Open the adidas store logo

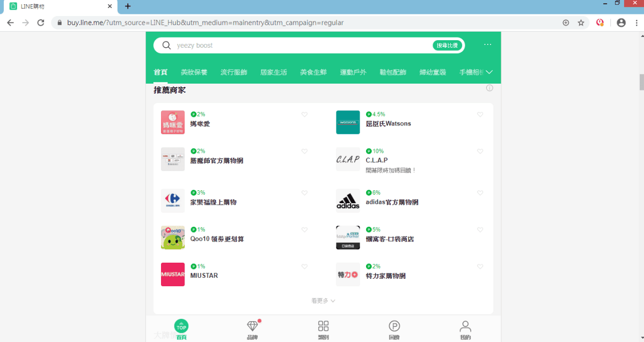click(x=348, y=201)
